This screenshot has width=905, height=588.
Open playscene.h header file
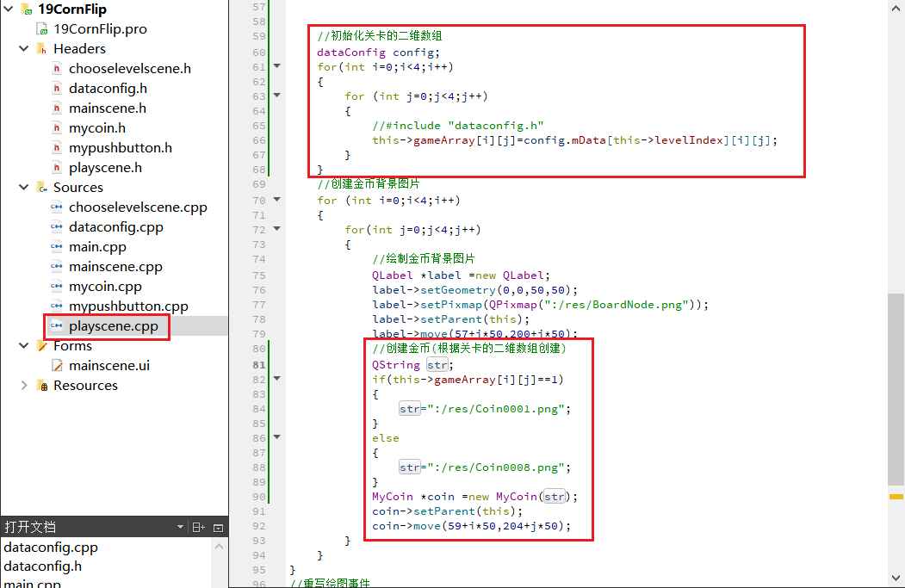(105, 167)
